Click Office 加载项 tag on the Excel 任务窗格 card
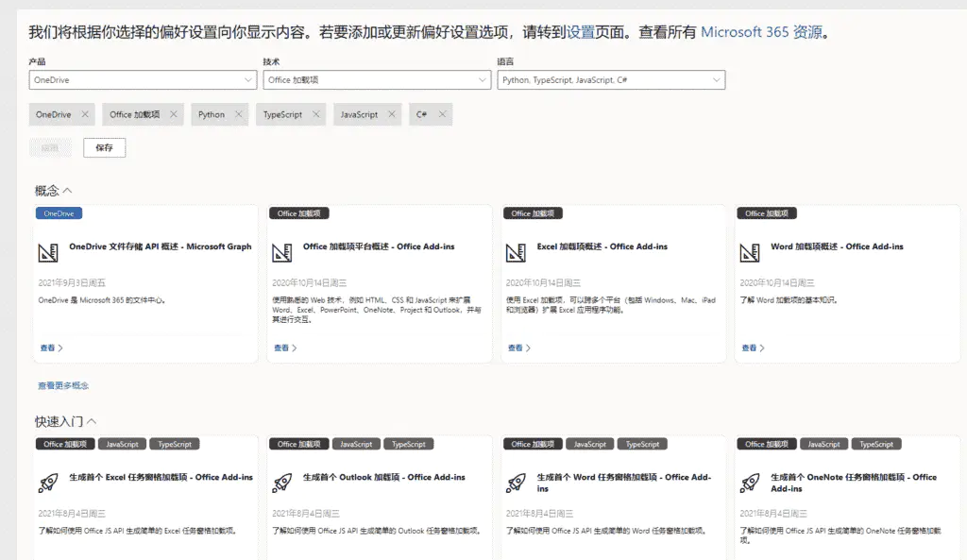This screenshot has width=967, height=560. point(65,444)
